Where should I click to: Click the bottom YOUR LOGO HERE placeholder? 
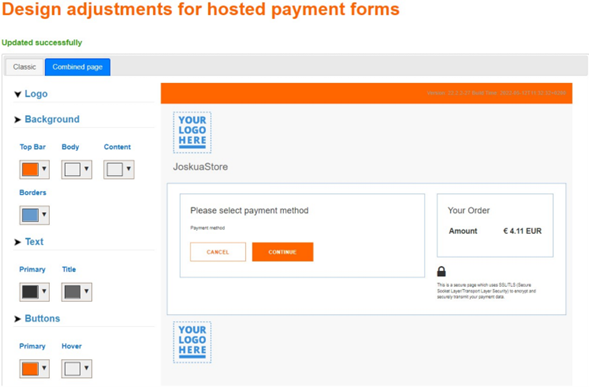click(x=192, y=342)
